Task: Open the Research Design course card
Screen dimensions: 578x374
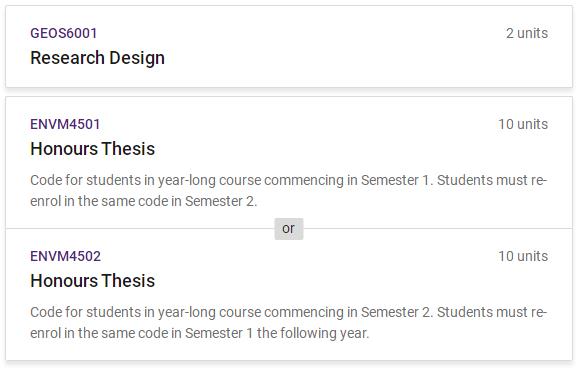Action: 289,46
